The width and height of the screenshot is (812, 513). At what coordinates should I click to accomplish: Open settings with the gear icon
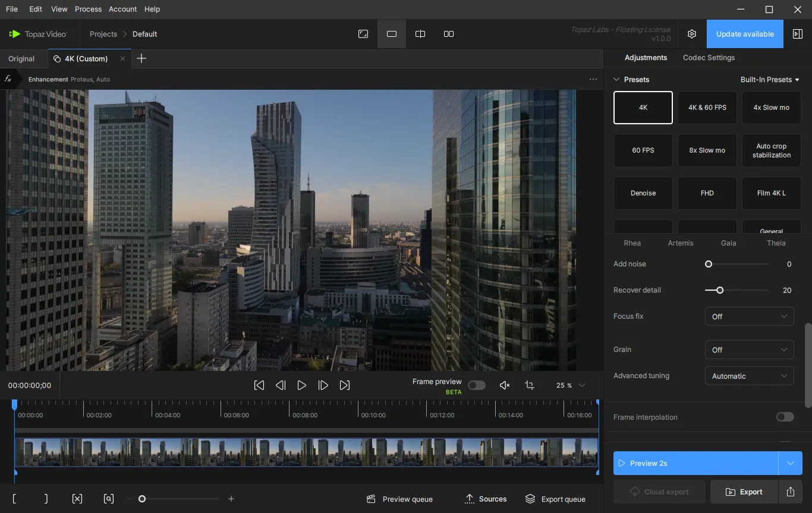(x=691, y=34)
